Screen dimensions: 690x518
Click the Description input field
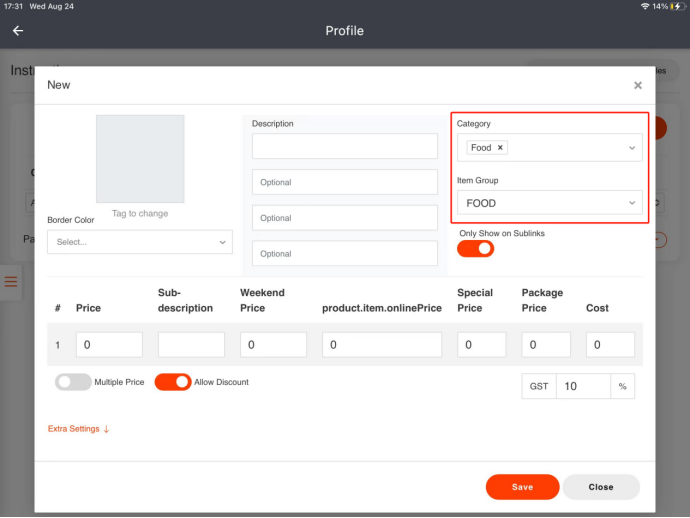coord(345,146)
